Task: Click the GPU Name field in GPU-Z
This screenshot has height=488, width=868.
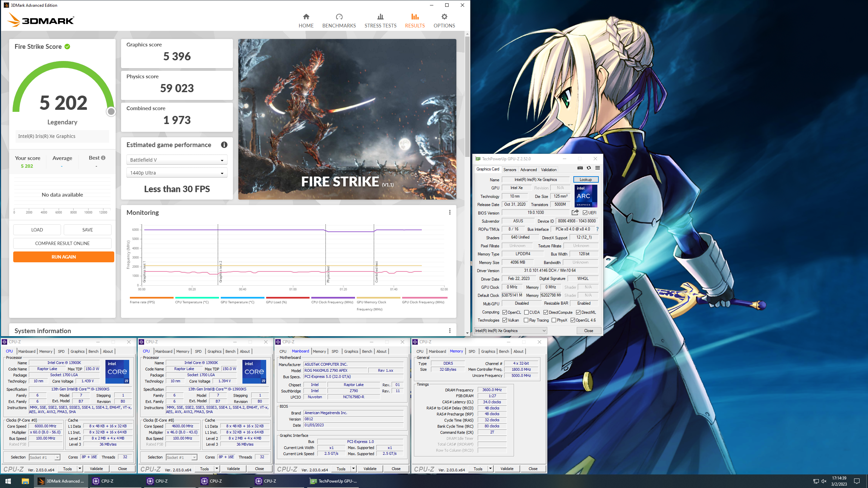Action: (x=535, y=180)
